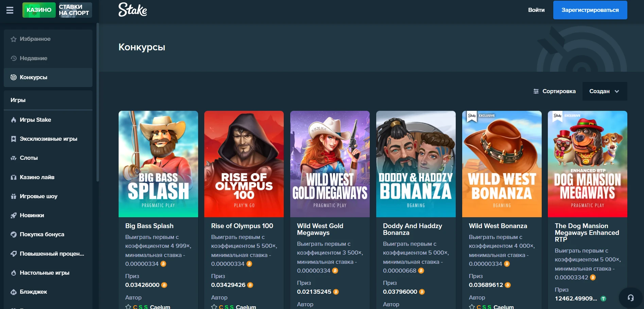Click the clock icon next to Недавние
Image resolution: width=644 pixels, height=309 pixels.
point(14,58)
